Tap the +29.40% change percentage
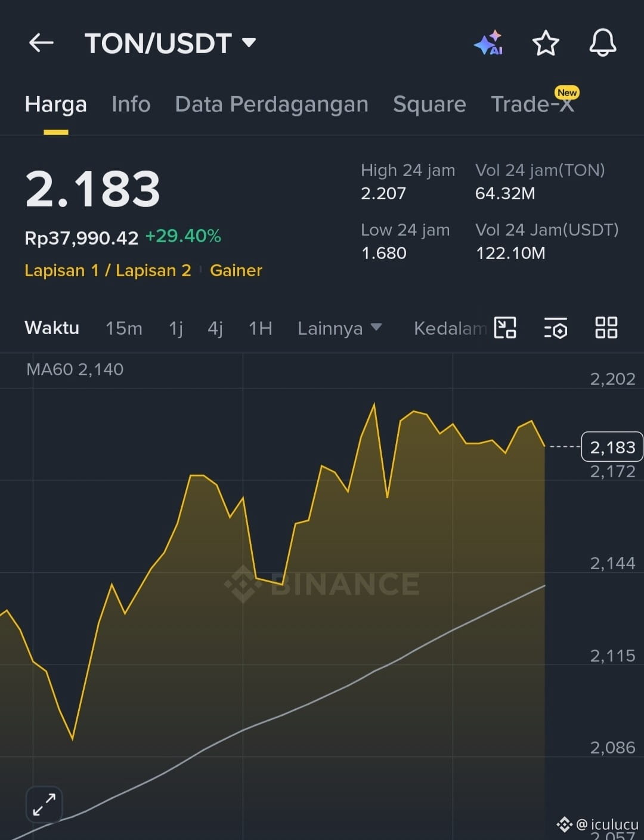This screenshot has height=840, width=644. coord(183,236)
